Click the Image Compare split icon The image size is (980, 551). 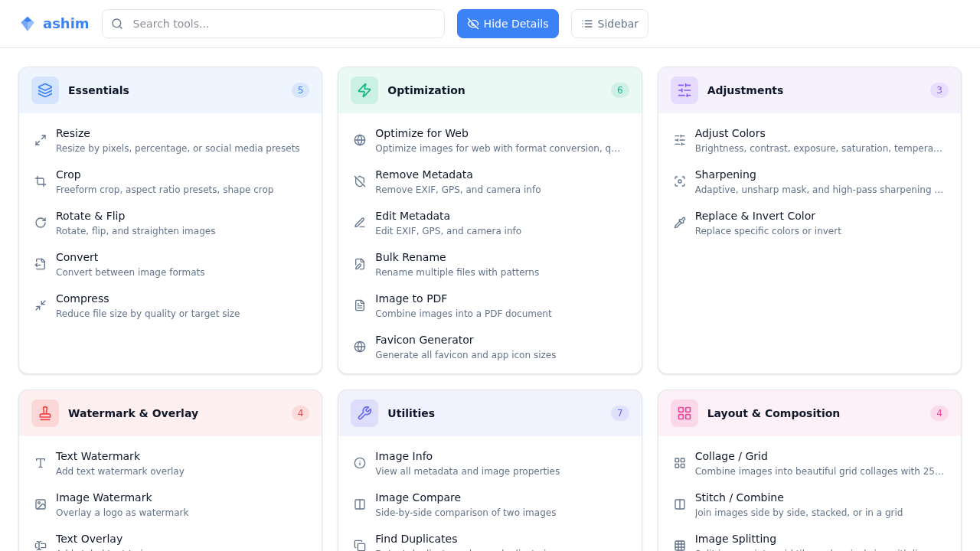click(360, 504)
